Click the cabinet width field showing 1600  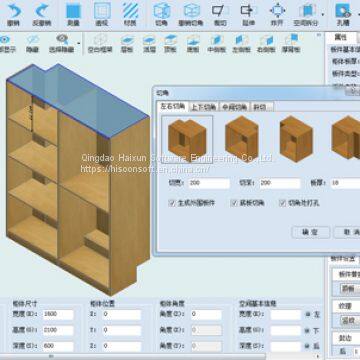pyautogui.click(x=58, y=314)
